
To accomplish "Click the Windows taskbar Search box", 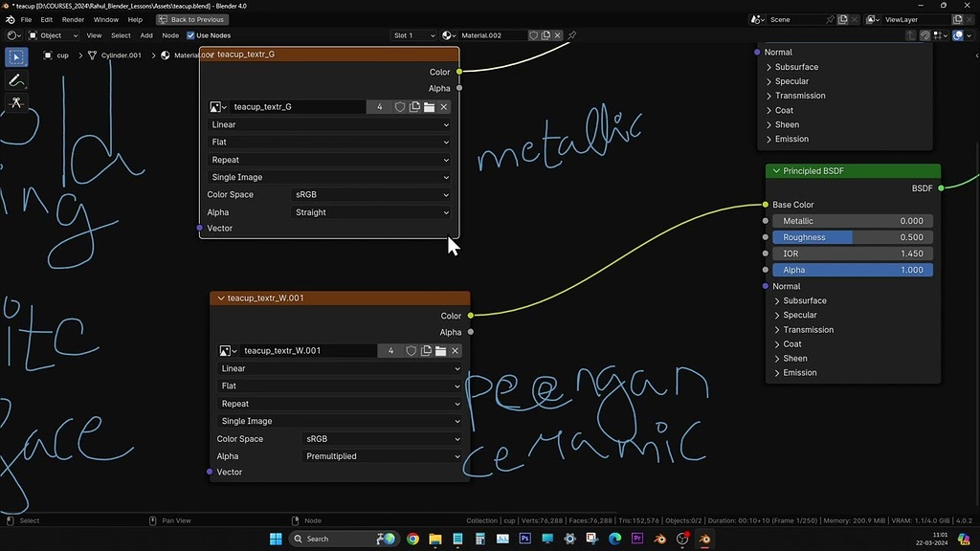I will coord(344,539).
